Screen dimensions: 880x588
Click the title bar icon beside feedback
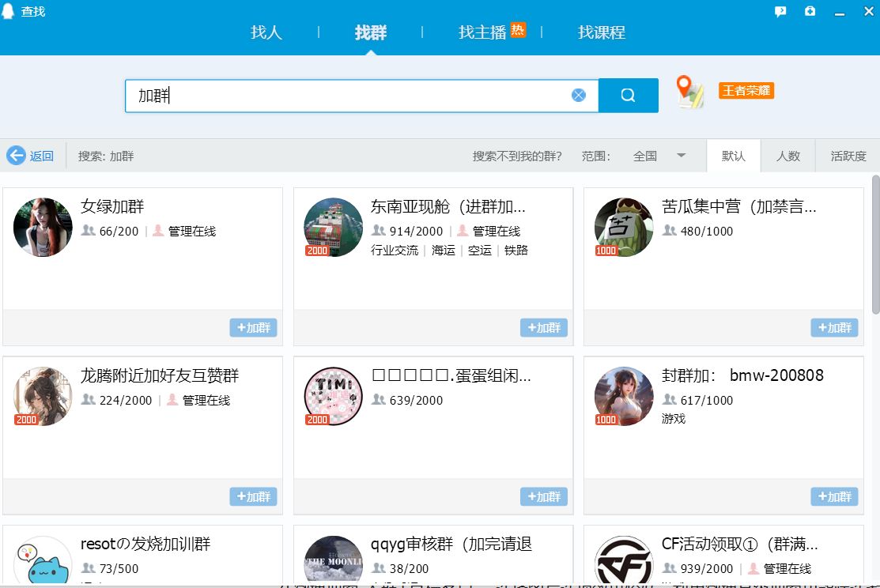pyautogui.click(x=810, y=11)
